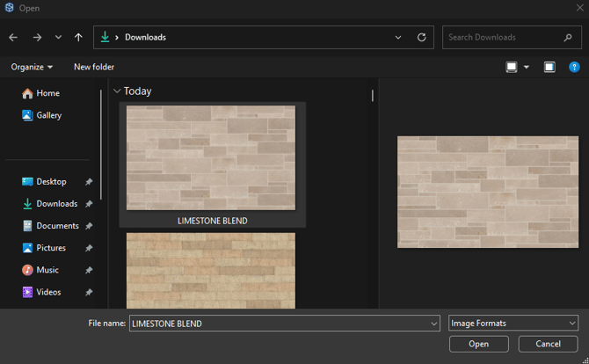Toggle the preview pane

click(x=549, y=67)
